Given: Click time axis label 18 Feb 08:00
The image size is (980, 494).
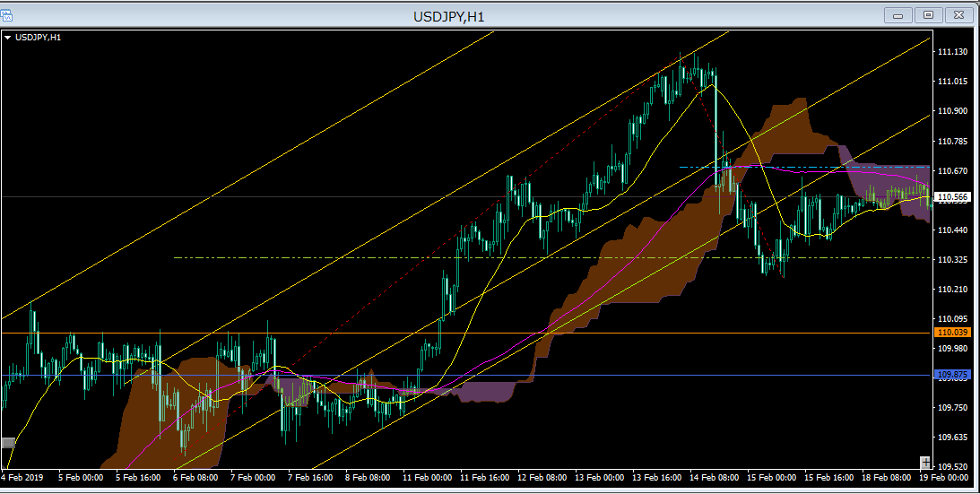Looking at the screenshot, I should pos(886,478).
